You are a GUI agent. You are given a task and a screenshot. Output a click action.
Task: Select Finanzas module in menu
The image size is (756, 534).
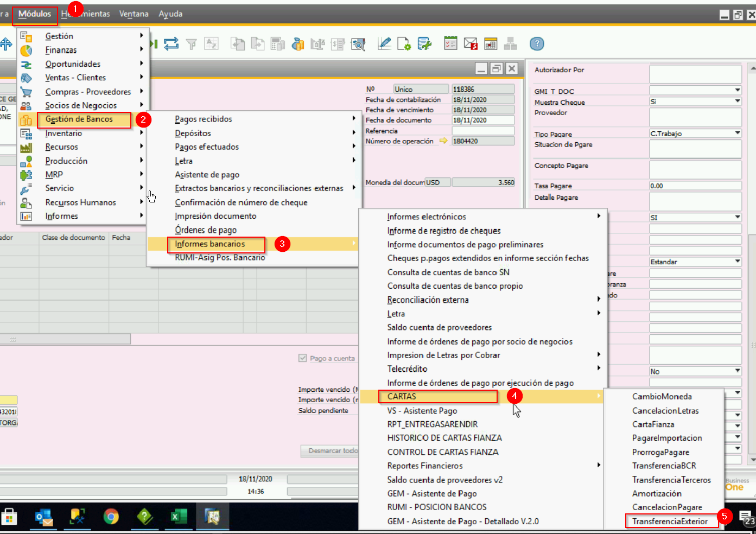click(x=61, y=50)
